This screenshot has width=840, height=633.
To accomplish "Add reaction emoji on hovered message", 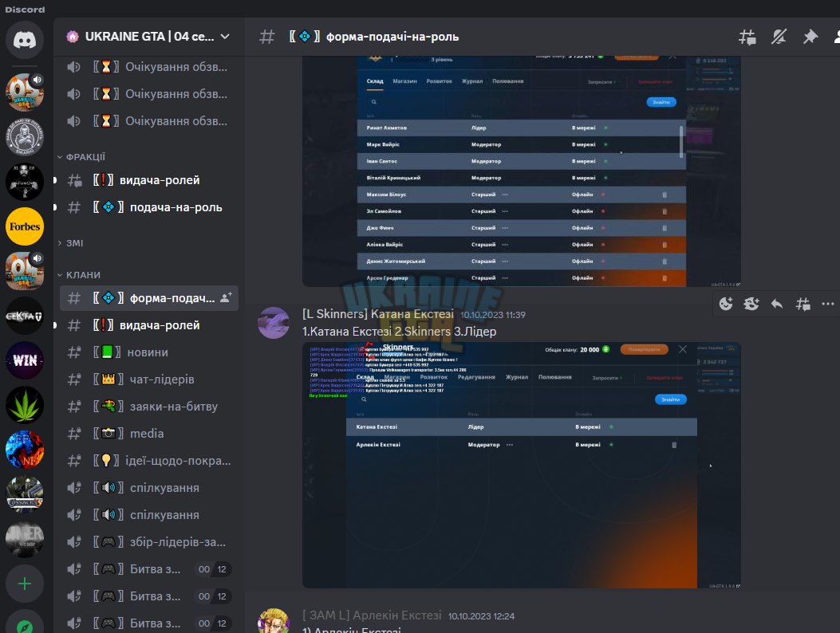I will (x=726, y=305).
